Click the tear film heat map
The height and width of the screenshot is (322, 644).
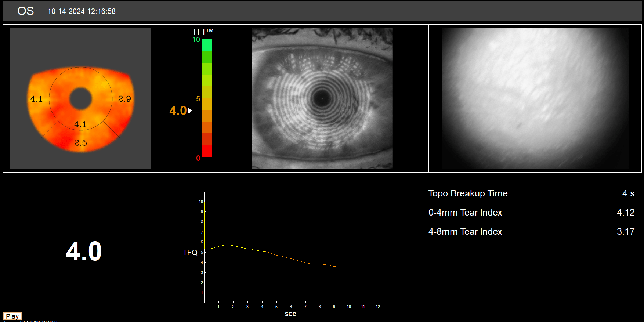coord(81,109)
